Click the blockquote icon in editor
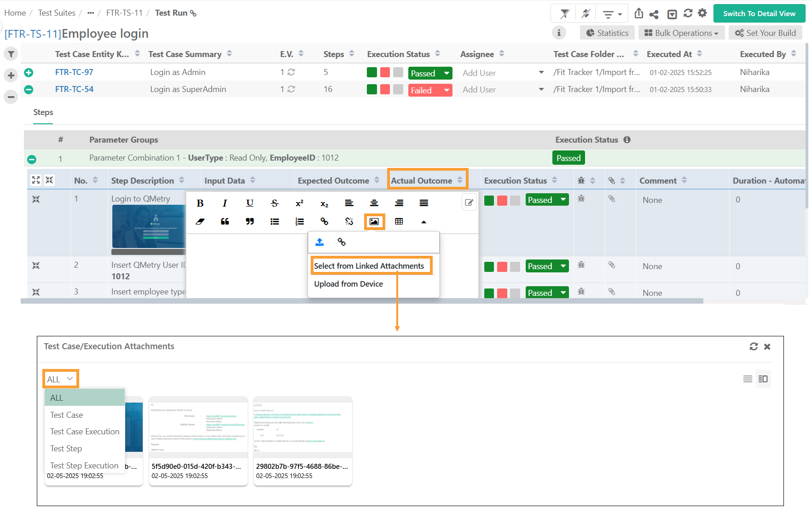812x519 pixels. (x=225, y=222)
